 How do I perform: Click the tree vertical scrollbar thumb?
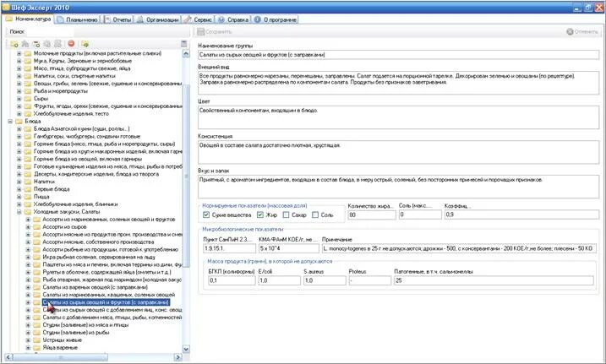click(x=186, y=176)
